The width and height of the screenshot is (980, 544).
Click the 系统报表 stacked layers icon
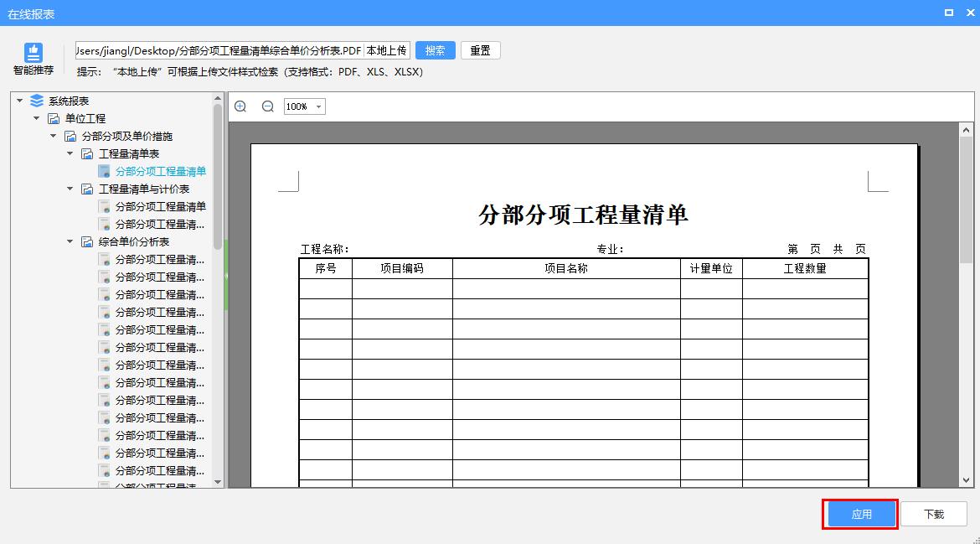[36, 100]
